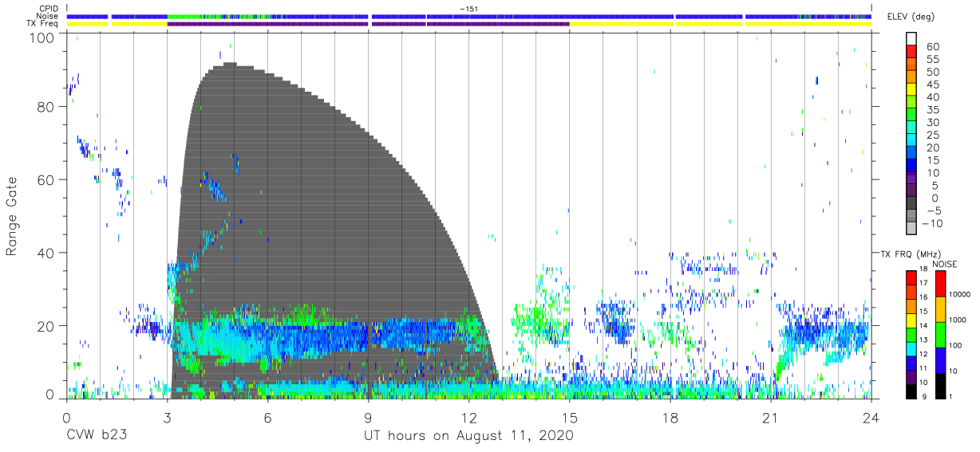Click the purple portion of the TX Freq strip
This screenshot has width=980, height=452.
click(x=367, y=24)
